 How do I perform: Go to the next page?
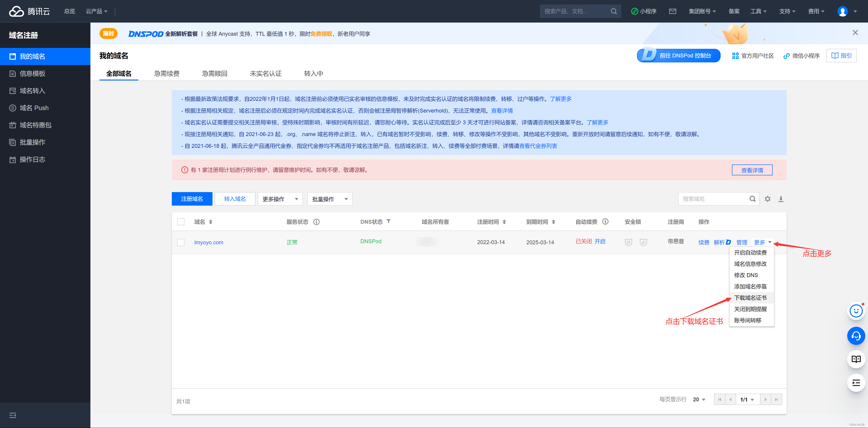pos(765,399)
